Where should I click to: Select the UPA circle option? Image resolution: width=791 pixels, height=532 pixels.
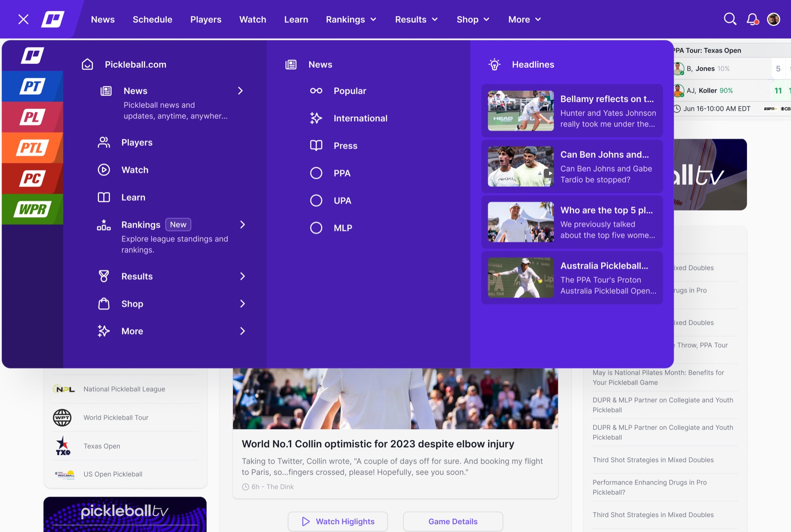[x=316, y=200]
